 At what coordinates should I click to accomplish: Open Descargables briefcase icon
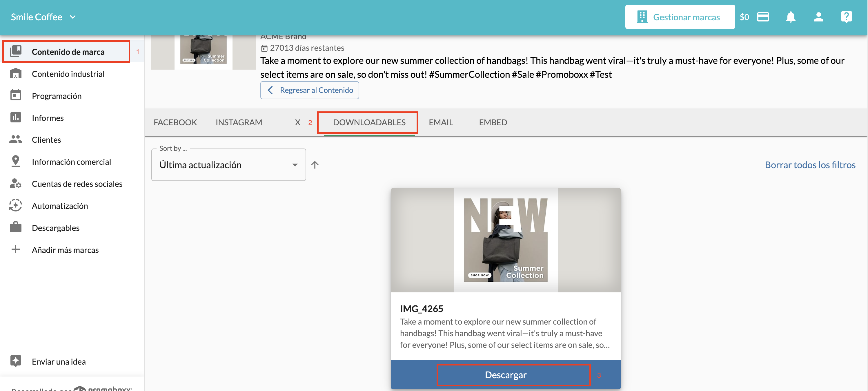(15, 227)
